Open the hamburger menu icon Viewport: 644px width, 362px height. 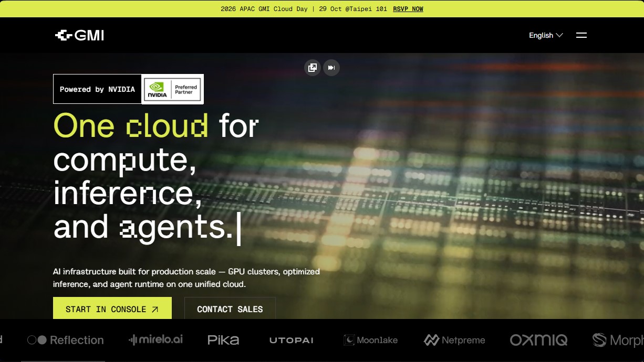pos(581,35)
